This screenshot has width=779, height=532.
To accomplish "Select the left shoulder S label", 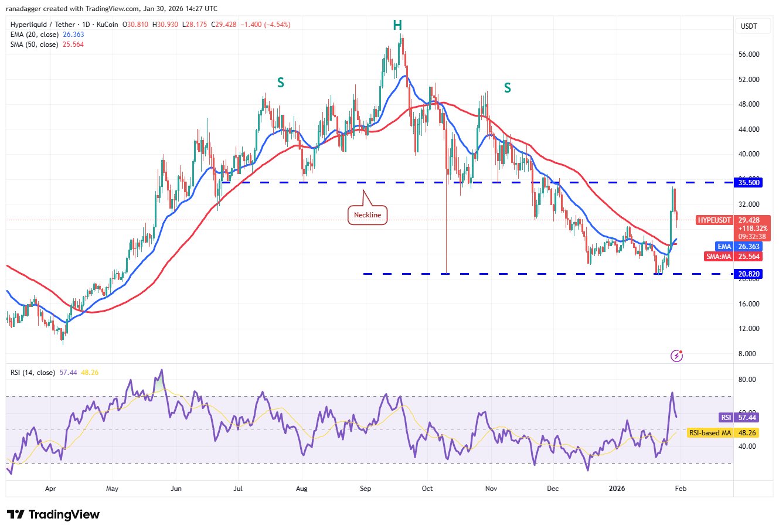I will pos(281,83).
